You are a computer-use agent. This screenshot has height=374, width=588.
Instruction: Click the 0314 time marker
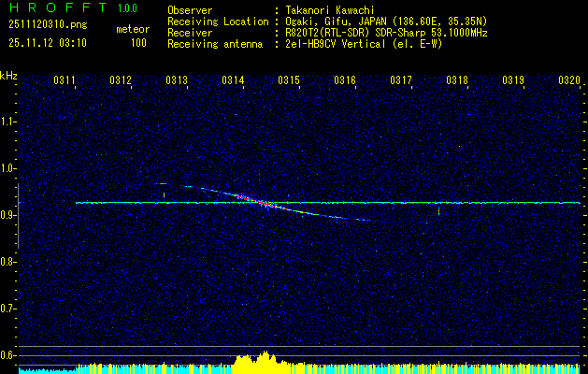[x=233, y=79]
